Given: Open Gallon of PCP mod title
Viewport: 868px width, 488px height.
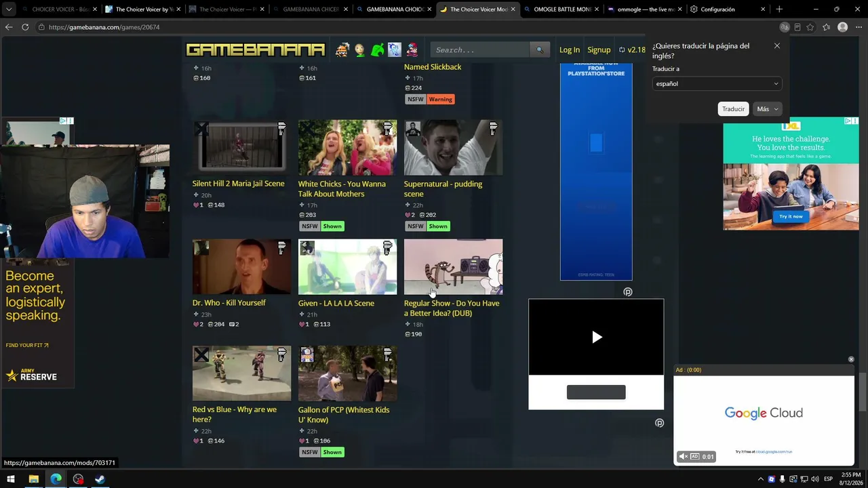Looking at the screenshot, I should click(x=344, y=415).
